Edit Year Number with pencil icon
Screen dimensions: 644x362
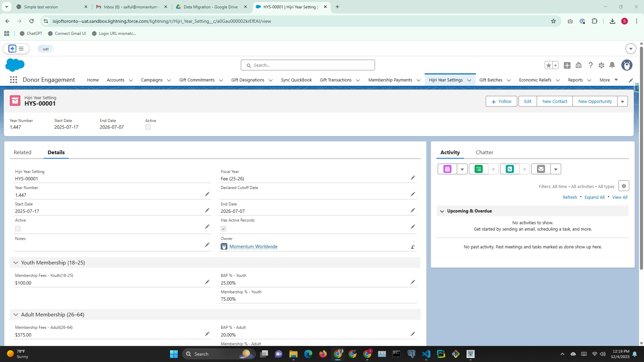[207, 194]
